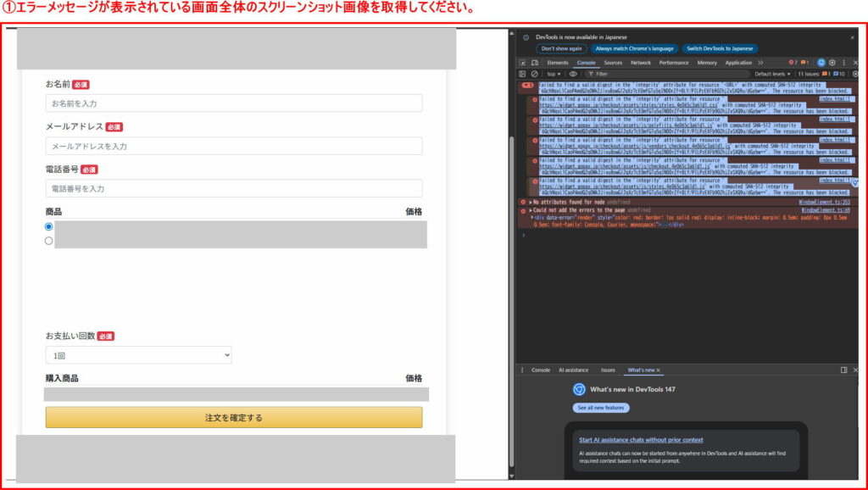Clear the console with the ban icon
The width and height of the screenshot is (868, 490).
click(534, 74)
